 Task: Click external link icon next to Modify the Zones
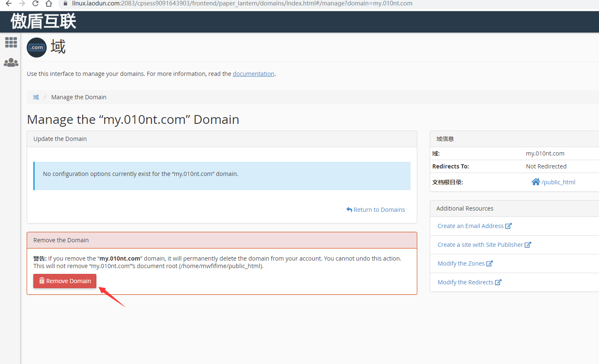(489, 264)
